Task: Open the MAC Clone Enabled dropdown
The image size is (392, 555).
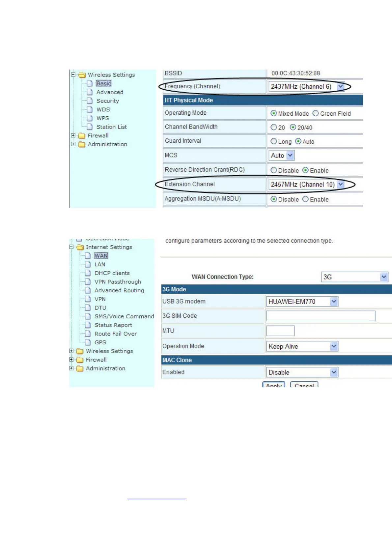Action: (302, 372)
